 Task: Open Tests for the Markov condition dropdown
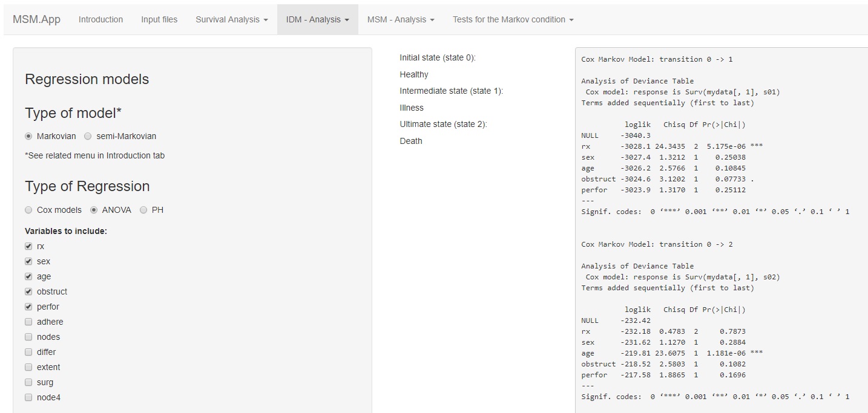click(x=513, y=19)
